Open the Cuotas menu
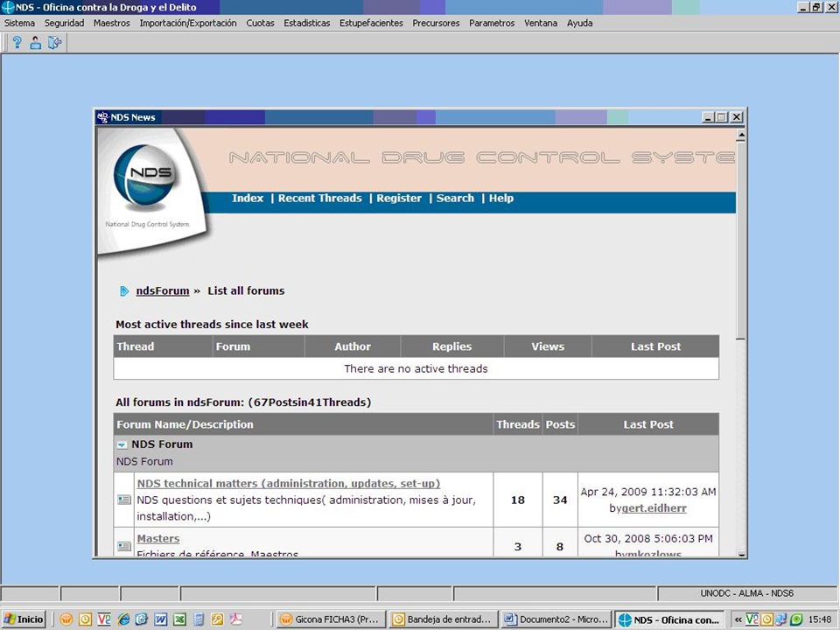840x630 pixels. click(261, 23)
